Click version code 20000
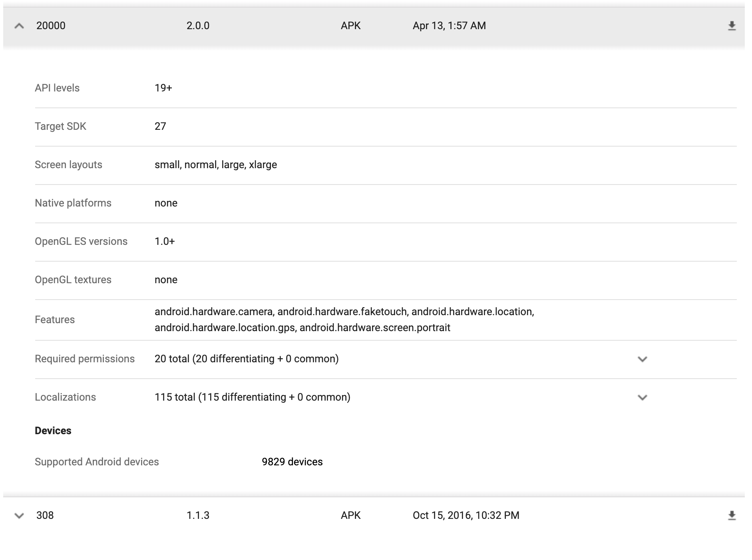 (51, 26)
